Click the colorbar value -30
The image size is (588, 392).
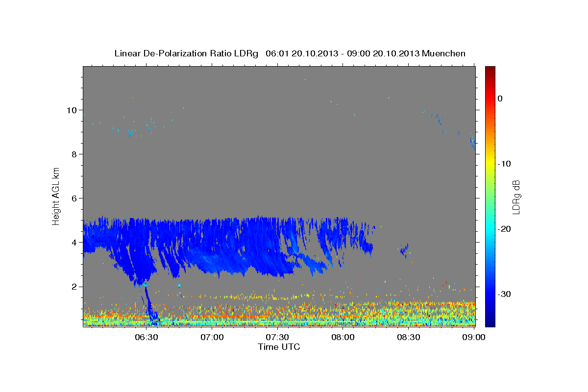[x=505, y=294]
